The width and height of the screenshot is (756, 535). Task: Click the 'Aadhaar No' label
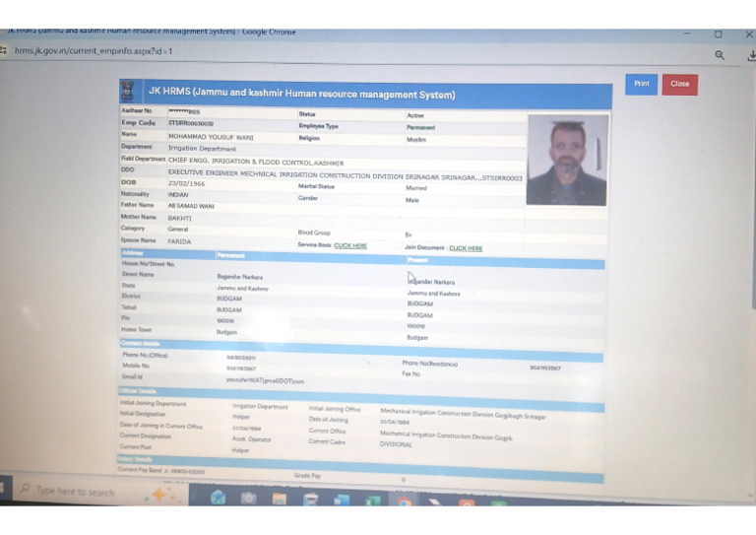[x=137, y=110]
